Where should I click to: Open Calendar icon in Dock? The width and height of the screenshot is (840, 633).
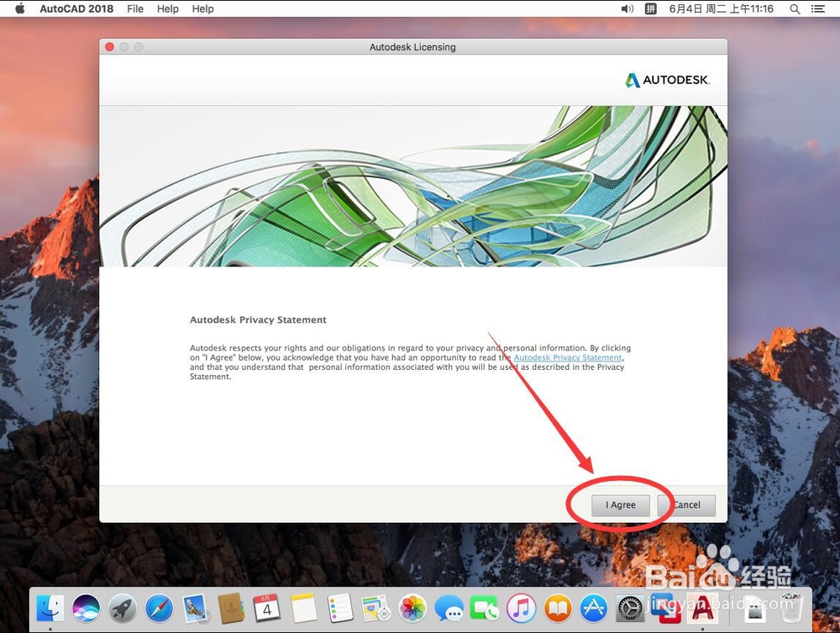[267, 608]
